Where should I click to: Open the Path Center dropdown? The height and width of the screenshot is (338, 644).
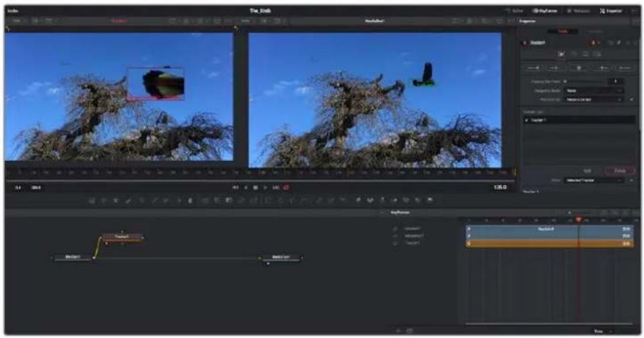[594, 99]
